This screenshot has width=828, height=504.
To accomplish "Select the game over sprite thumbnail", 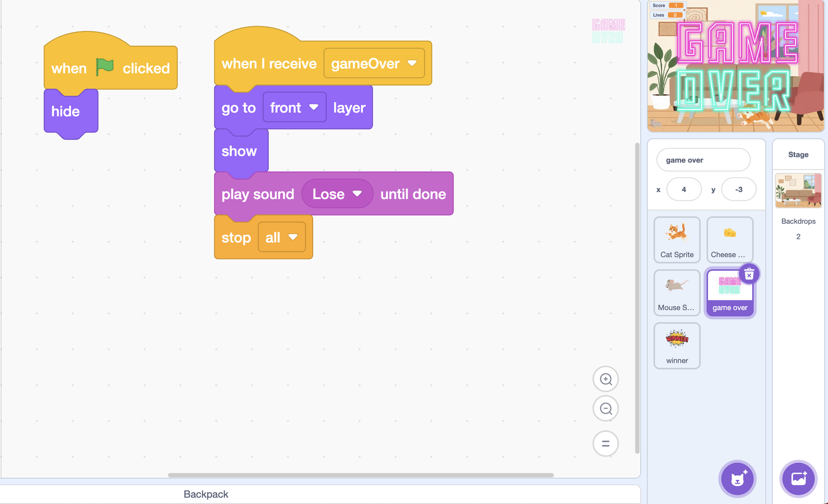I will 730,293.
